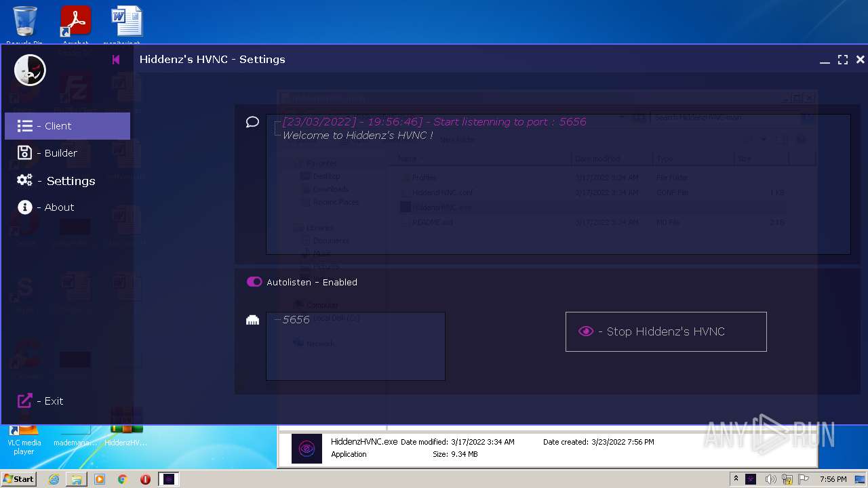The height and width of the screenshot is (488, 868).
Task: Click the HiddenzHVNC.exe file name in details pane
Action: pyautogui.click(x=364, y=442)
